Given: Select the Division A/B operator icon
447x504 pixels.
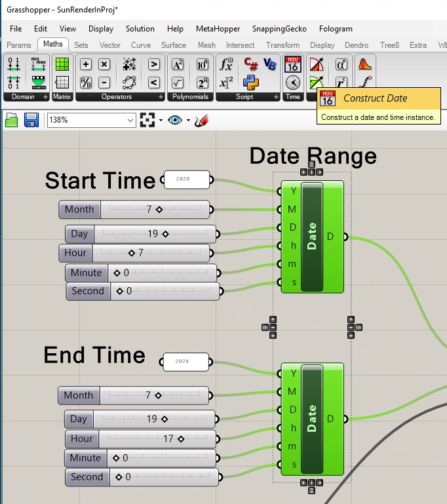Looking at the screenshot, I should click(86, 83).
